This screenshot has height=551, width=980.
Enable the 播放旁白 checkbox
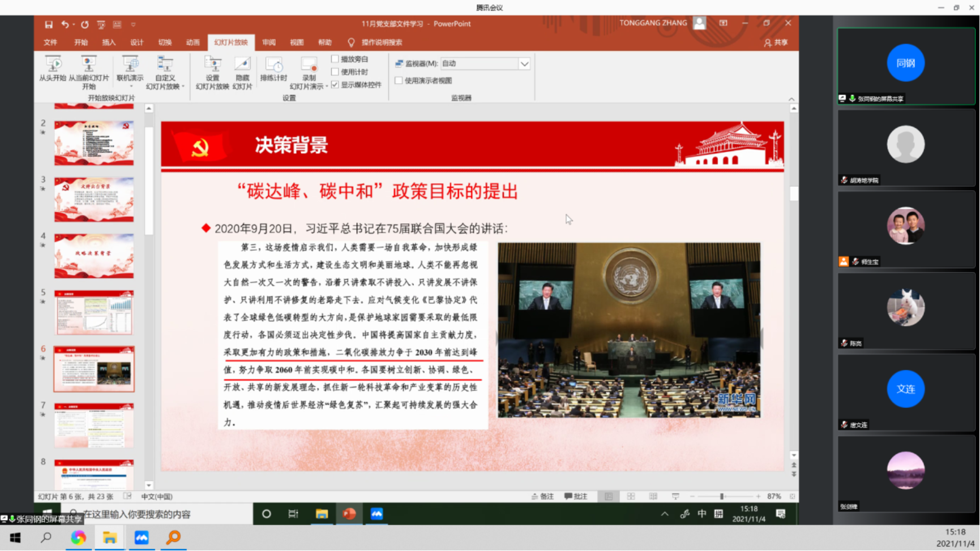point(335,59)
